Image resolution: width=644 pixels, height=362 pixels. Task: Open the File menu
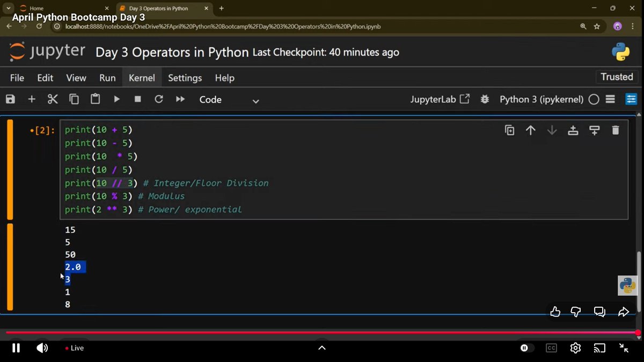[17, 78]
